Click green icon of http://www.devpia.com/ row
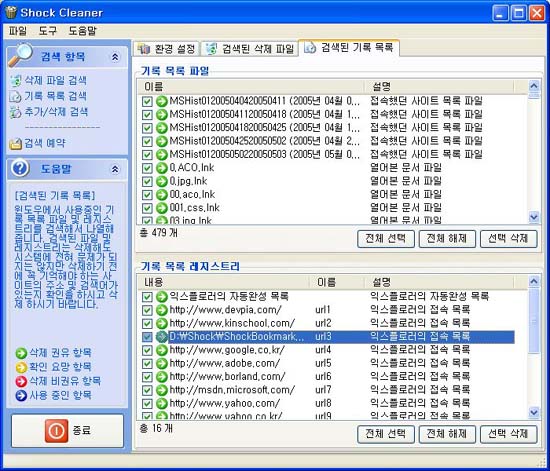Screen dimensions: 550x471 [x=162, y=310]
